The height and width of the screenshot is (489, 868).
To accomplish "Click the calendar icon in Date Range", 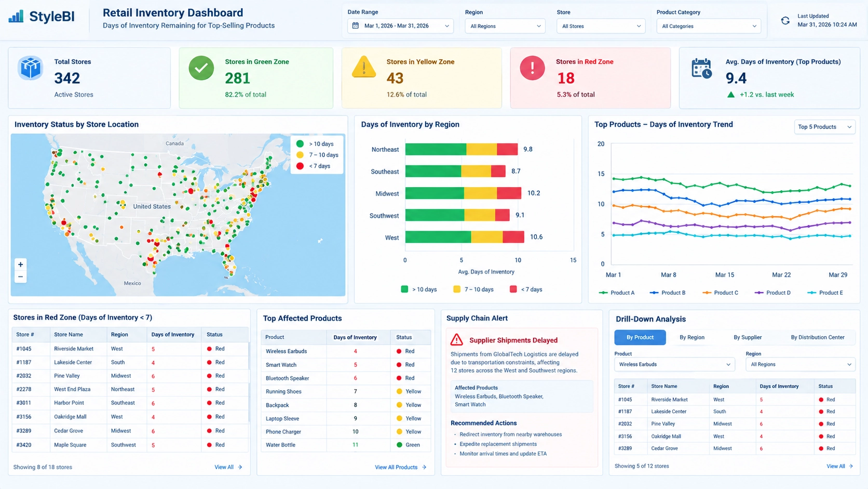I will (x=356, y=25).
